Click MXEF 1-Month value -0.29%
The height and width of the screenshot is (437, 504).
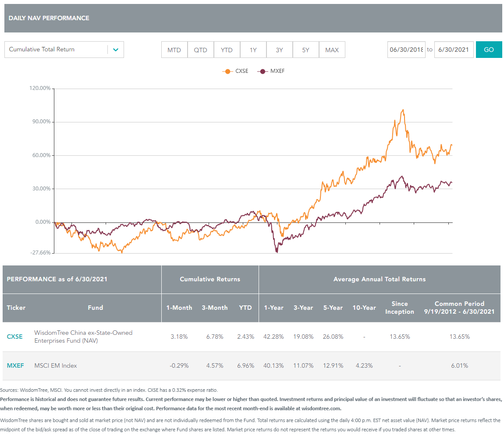point(179,365)
